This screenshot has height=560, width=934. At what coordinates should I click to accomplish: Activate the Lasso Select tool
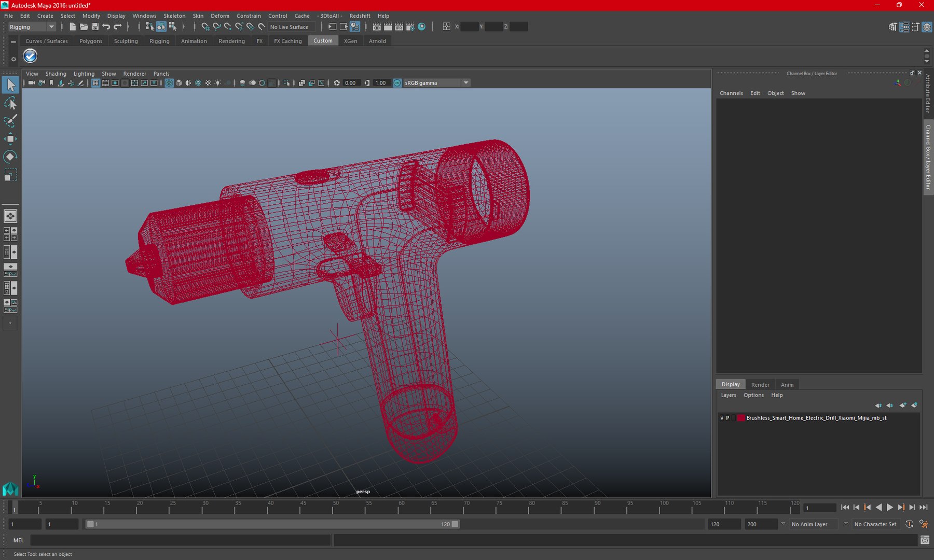click(10, 103)
